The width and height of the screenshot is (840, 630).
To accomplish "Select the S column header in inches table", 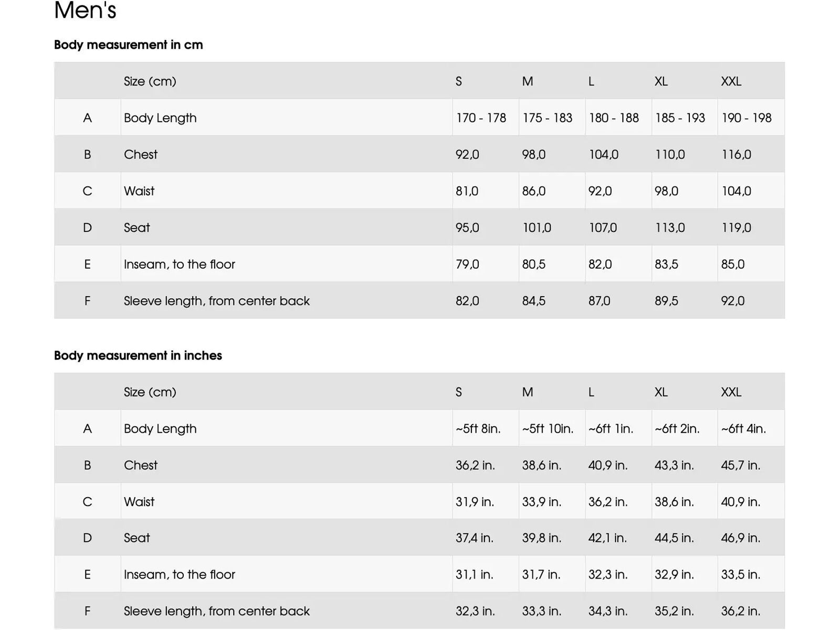I will click(459, 392).
